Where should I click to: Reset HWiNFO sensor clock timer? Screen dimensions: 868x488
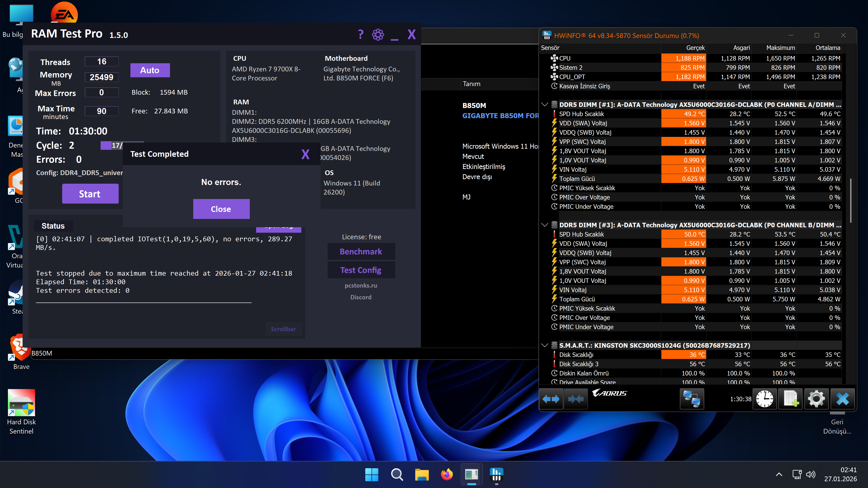pos(765,399)
